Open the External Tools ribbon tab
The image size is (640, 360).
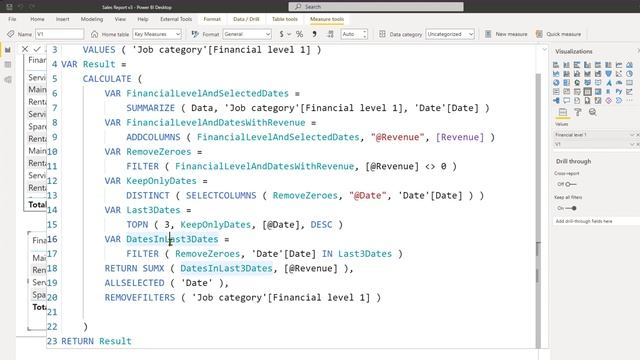(x=176, y=19)
